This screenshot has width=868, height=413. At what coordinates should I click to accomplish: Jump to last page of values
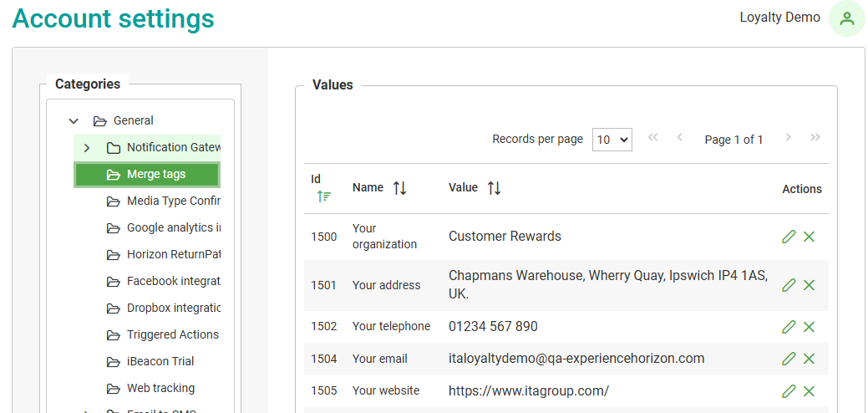point(815,138)
